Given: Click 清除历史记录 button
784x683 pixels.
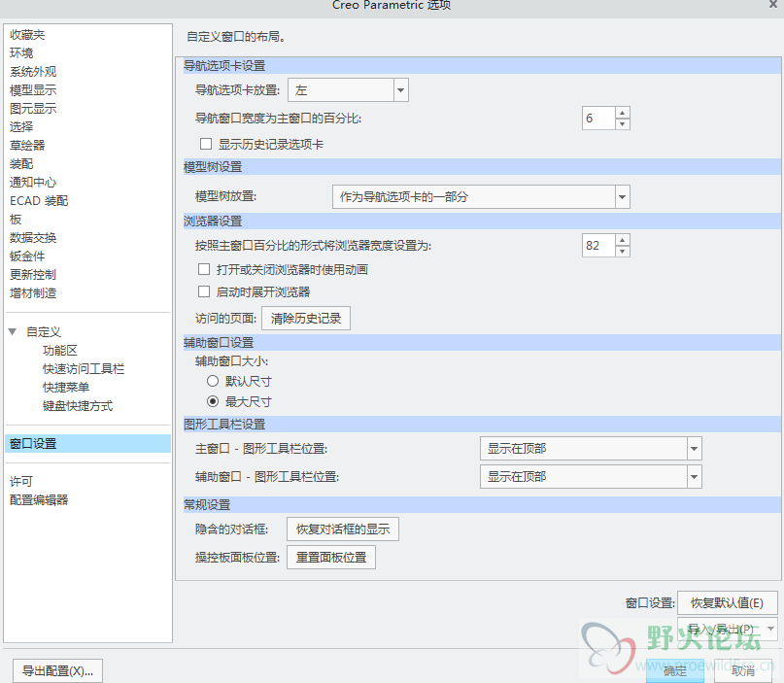Looking at the screenshot, I should [x=306, y=319].
